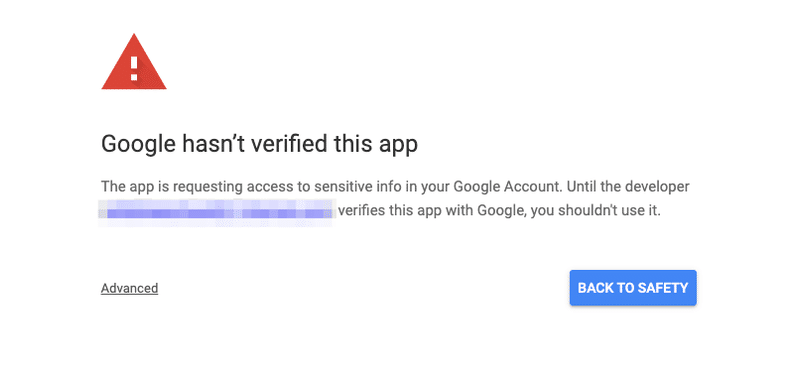Image resolution: width=800 pixels, height=382 pixels.
Task: Click "Until the developer" text
Action: pyautogui.click(x=628, y=187)
